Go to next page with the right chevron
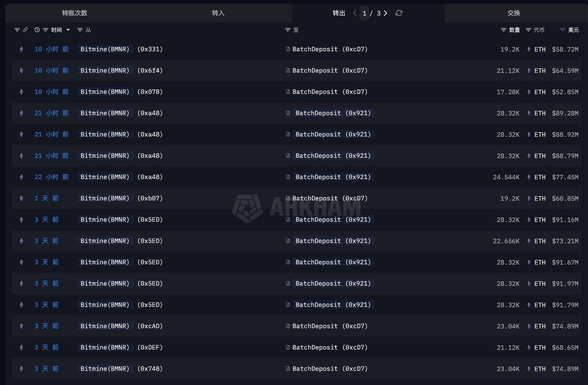588x385 pixels. pyautogui.click(x=386, y=13)
